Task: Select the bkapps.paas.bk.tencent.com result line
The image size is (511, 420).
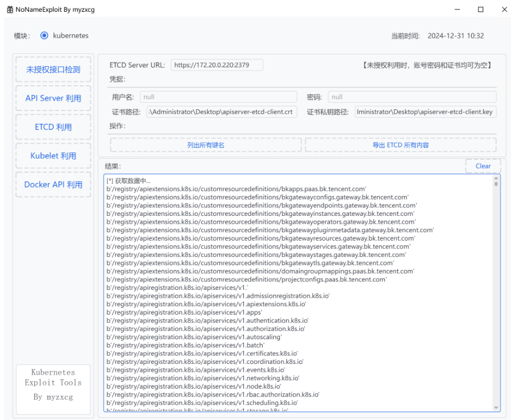Action: point(236,189)
